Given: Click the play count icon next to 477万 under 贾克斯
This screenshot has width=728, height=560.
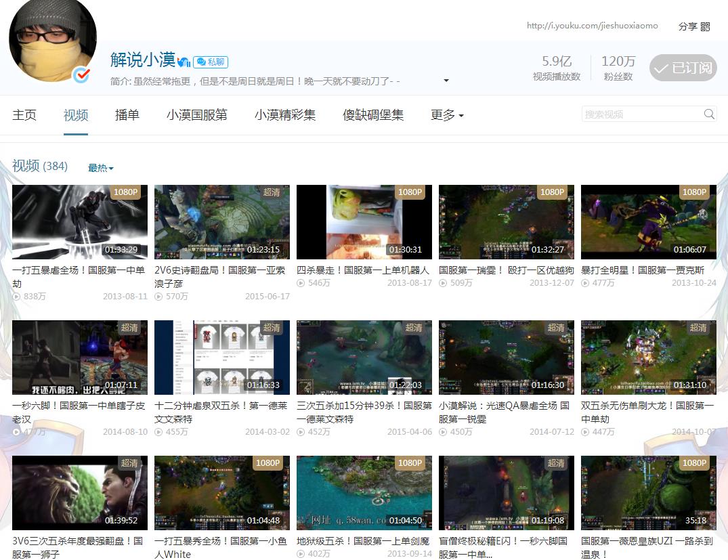Looking at the screenshot, I should [585, 283].
